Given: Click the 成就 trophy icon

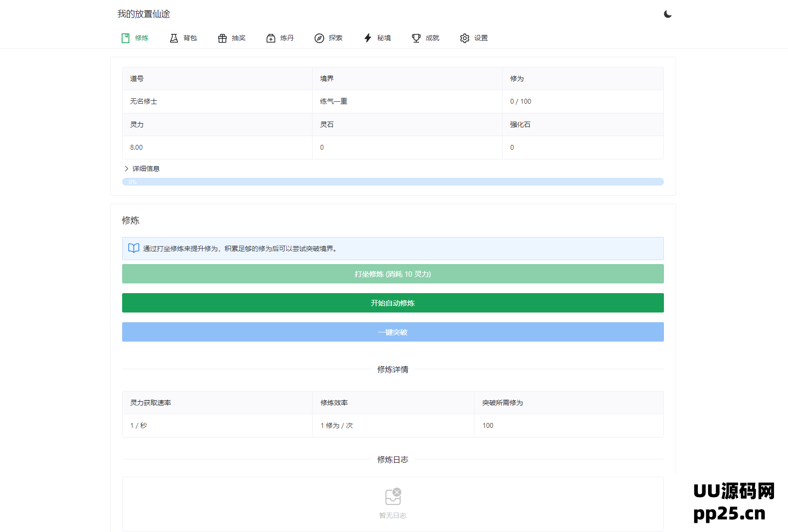Looking at the screenshot, I should [x=416, y=38].
